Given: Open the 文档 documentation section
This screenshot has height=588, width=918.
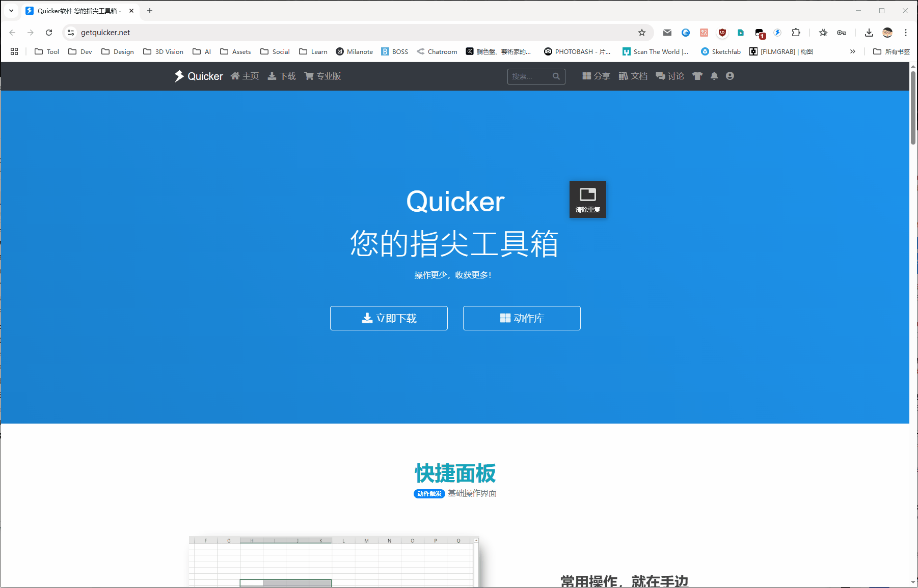Looking at the screenshot, I should click(633, 76).
